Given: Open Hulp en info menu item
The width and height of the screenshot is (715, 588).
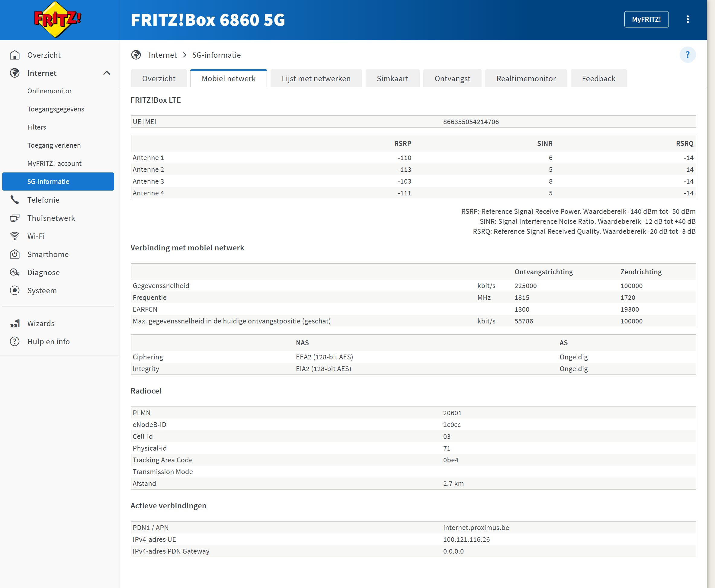Looking at the screenshot, I should 48,342.
